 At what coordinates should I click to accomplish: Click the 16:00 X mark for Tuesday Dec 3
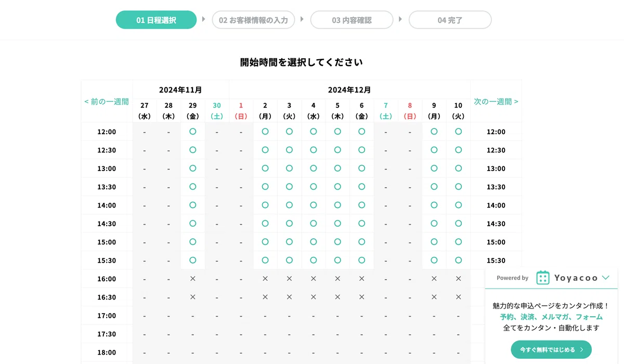click(x=289, y=279)
